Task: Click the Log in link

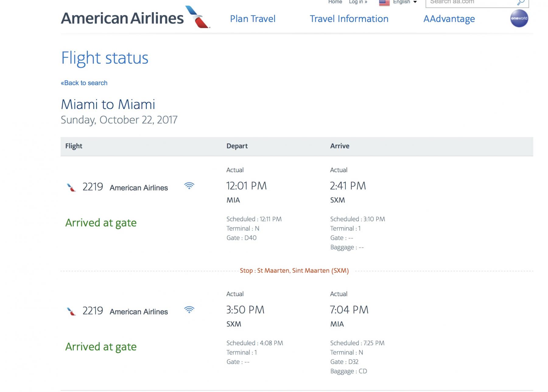Action: coord(358,2)
